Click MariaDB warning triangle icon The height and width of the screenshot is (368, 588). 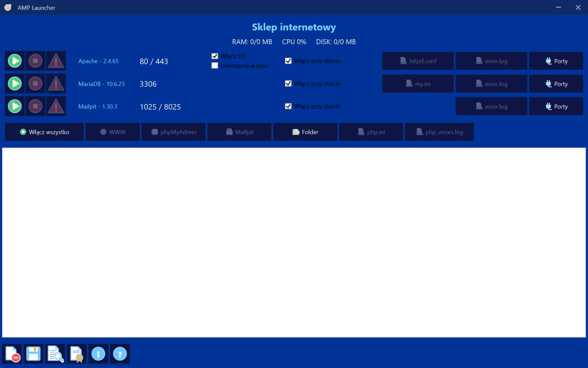coord(56,84)
